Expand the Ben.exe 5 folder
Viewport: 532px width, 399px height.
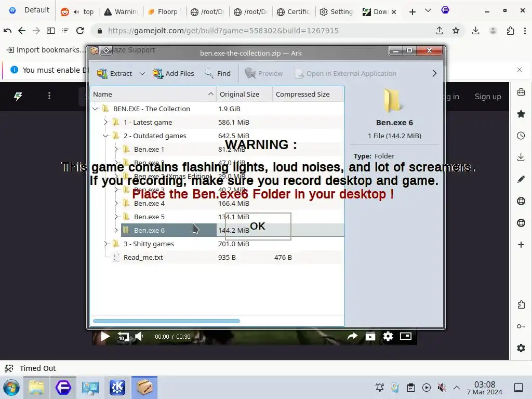(116, 217)
